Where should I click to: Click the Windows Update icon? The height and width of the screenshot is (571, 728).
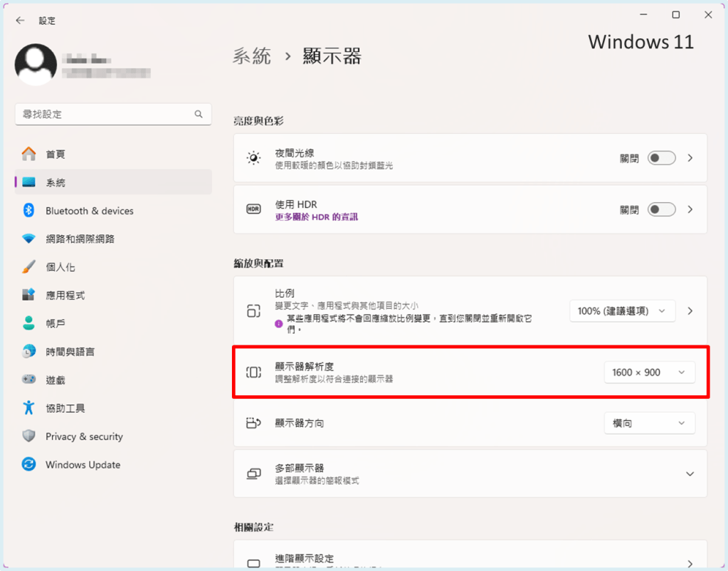coord(28,465)
